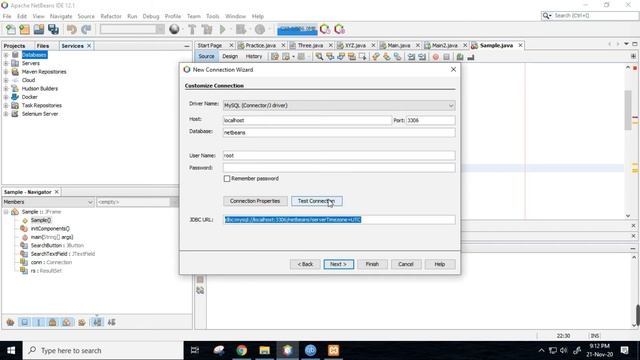Click the Profile Project icon
The width and height of the screenshot is (640, 360).
(x=260, y=29)
